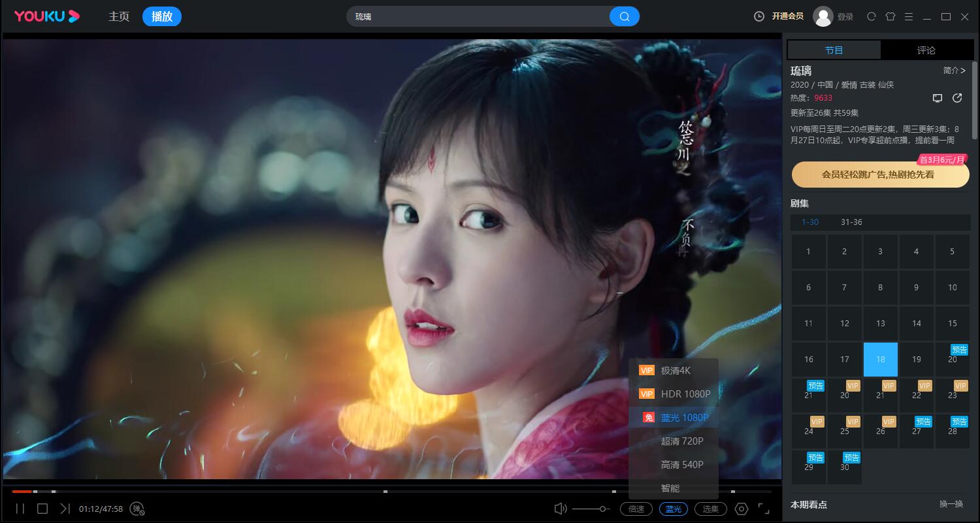Mute the volume speaker icon

pos(561,509)
